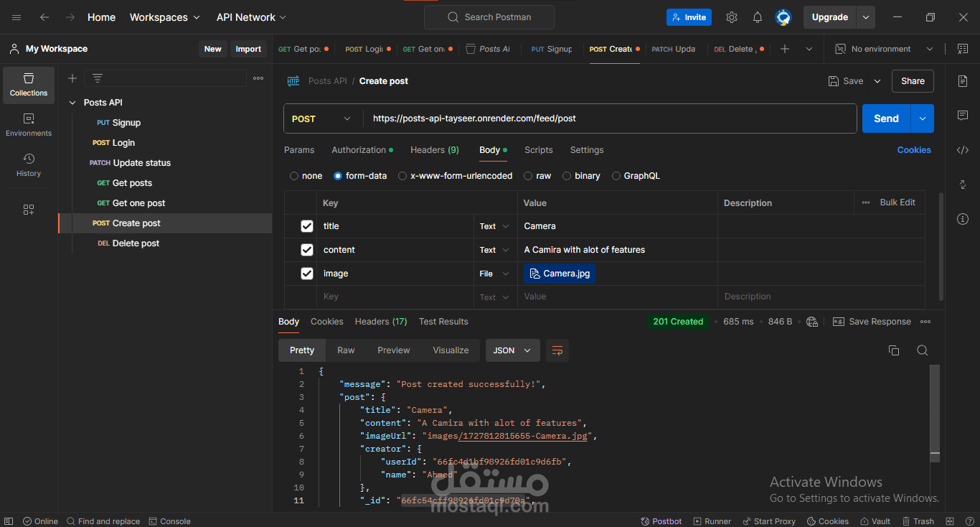Open the API Network dropdown

coord(251,17)
